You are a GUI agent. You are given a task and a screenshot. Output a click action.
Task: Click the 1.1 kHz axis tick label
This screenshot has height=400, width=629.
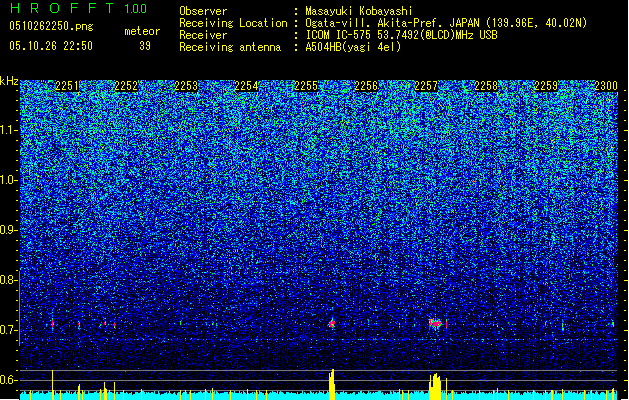point(8,130)
